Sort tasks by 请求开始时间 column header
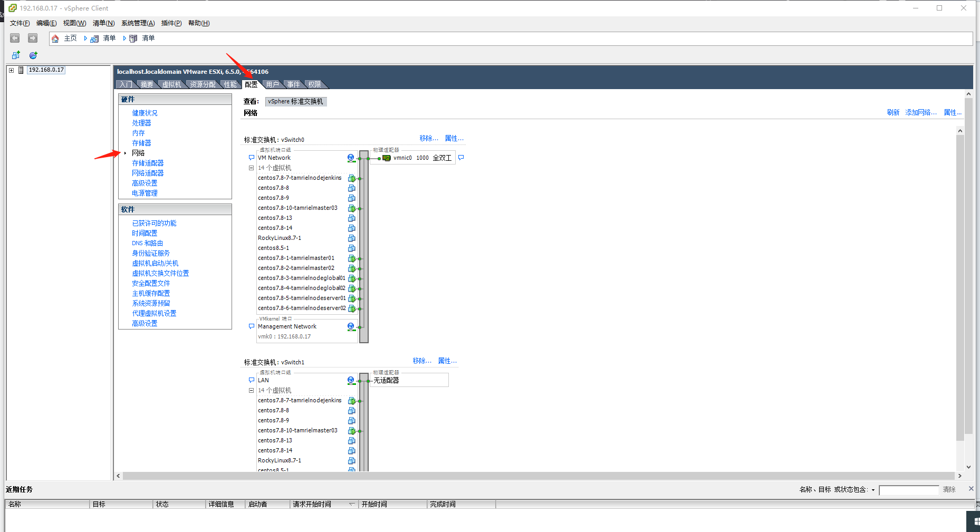The height and width of the screenshot is (532, 980). 324,505
